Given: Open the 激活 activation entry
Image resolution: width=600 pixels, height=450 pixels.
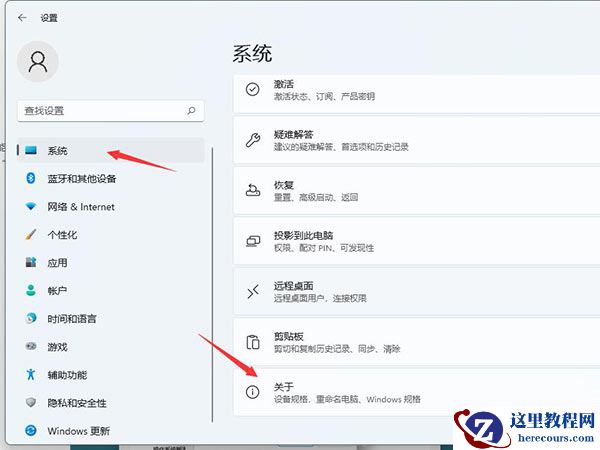Looking at the screenshot, I should [x=417, y=94].
